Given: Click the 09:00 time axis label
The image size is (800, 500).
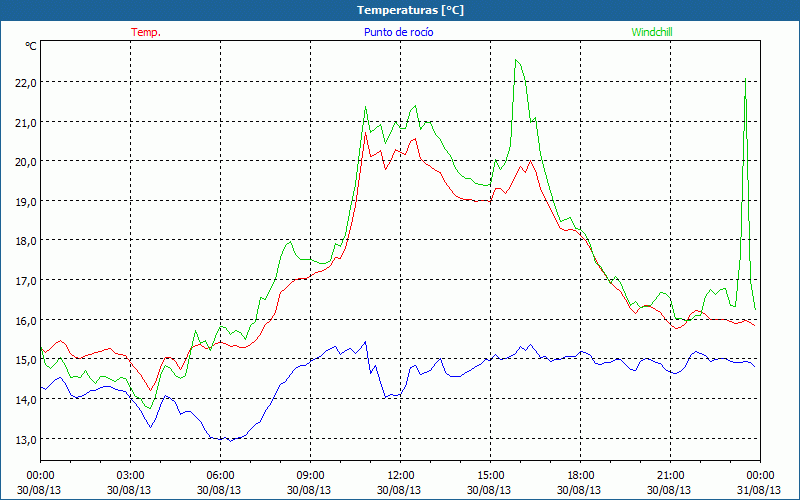Looking at the screenshot, I should tap(310, 475).
